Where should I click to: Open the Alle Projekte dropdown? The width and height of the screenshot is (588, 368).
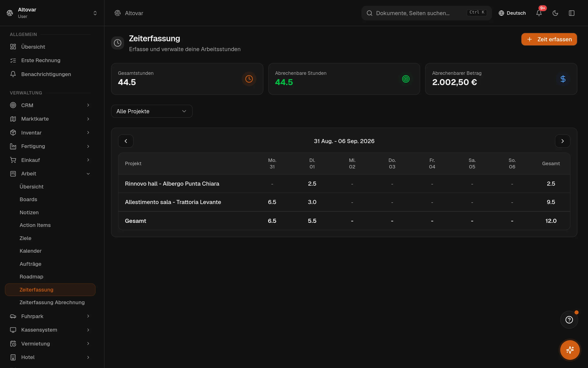152,111
